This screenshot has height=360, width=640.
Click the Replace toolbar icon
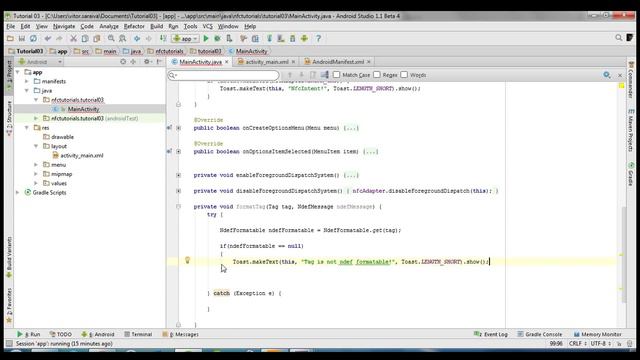pyautogui.click(x=122, y=38)
